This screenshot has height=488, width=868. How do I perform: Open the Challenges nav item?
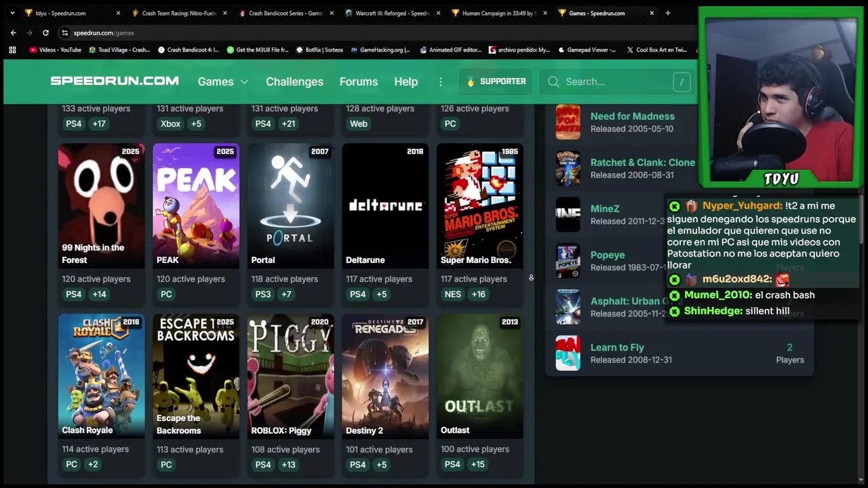tap(294, 81)
